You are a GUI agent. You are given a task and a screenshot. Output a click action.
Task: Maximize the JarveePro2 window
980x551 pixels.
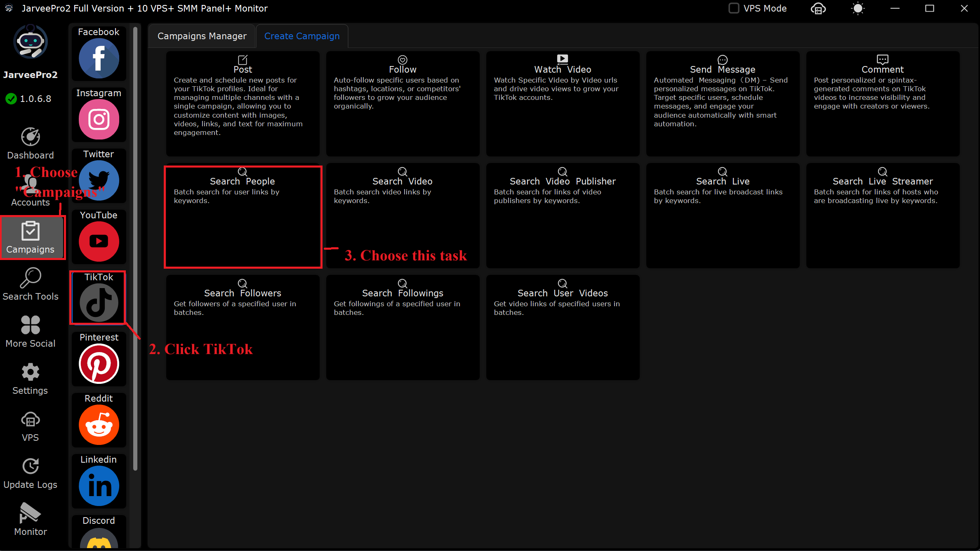(930, 8)
